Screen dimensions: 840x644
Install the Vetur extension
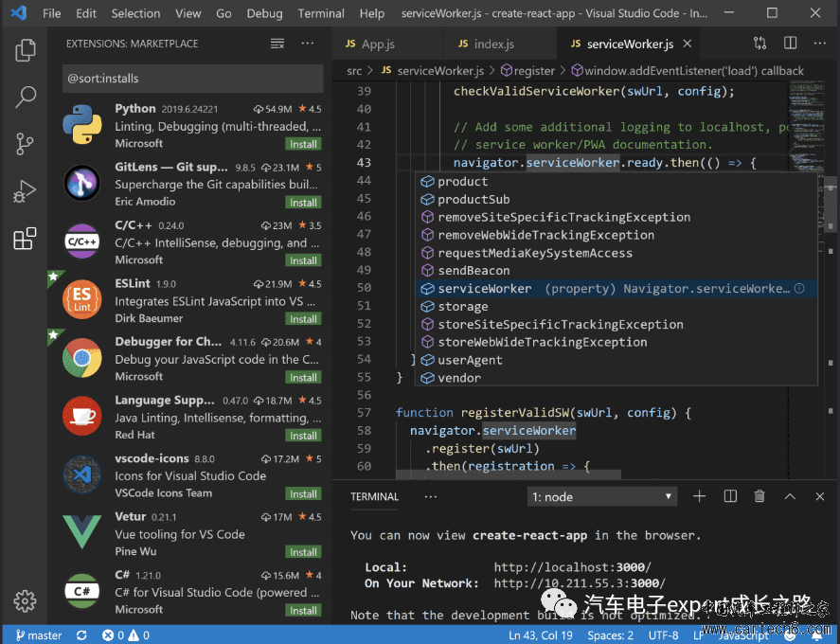303,552
